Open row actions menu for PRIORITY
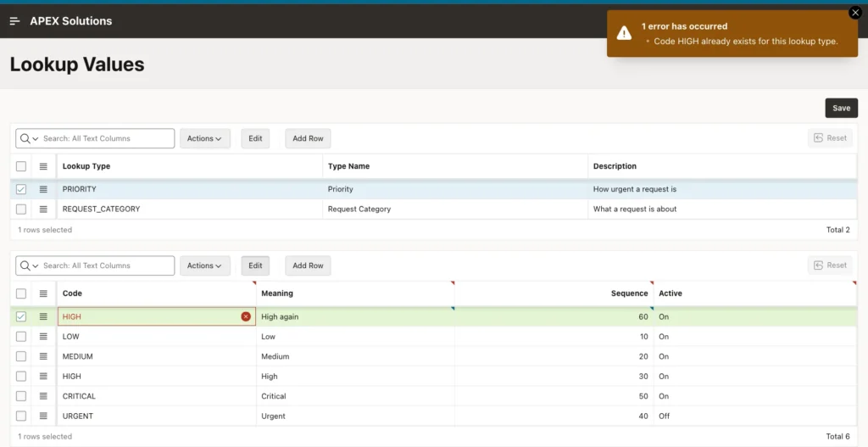 (x=43, y=189)
